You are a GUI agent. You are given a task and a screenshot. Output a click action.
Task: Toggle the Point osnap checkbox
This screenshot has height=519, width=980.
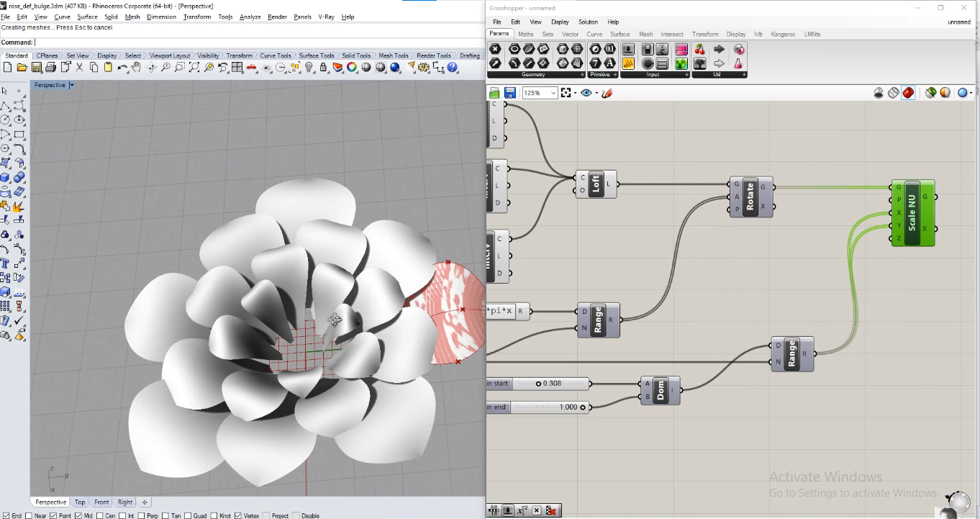point(54,515)
